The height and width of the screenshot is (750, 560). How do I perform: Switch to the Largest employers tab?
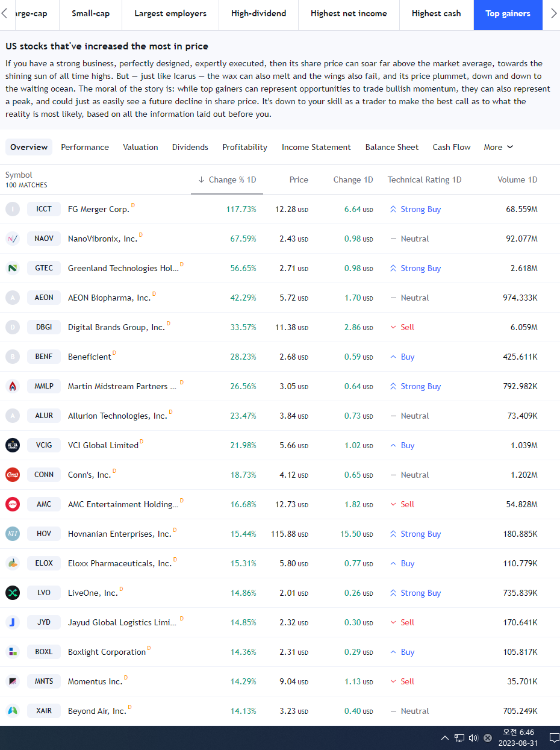click(170, 13)
